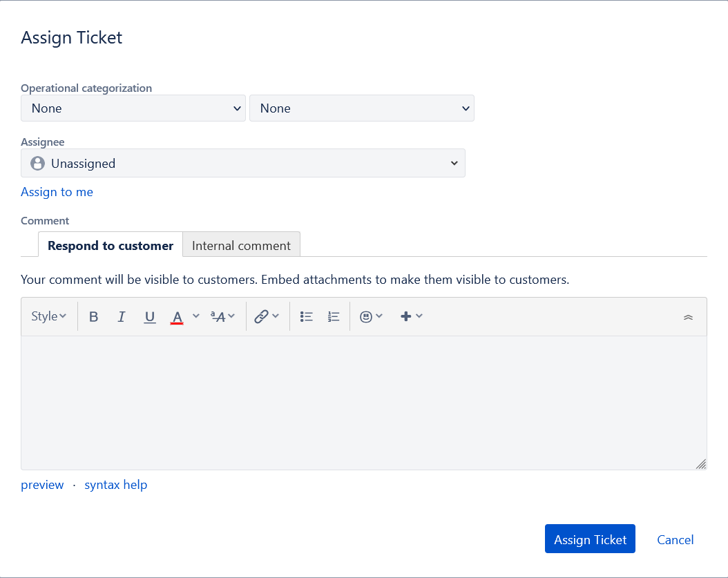Open the text color options arrow
The width and height of the screenshot is (728, 578).
(x=196, y=316)
